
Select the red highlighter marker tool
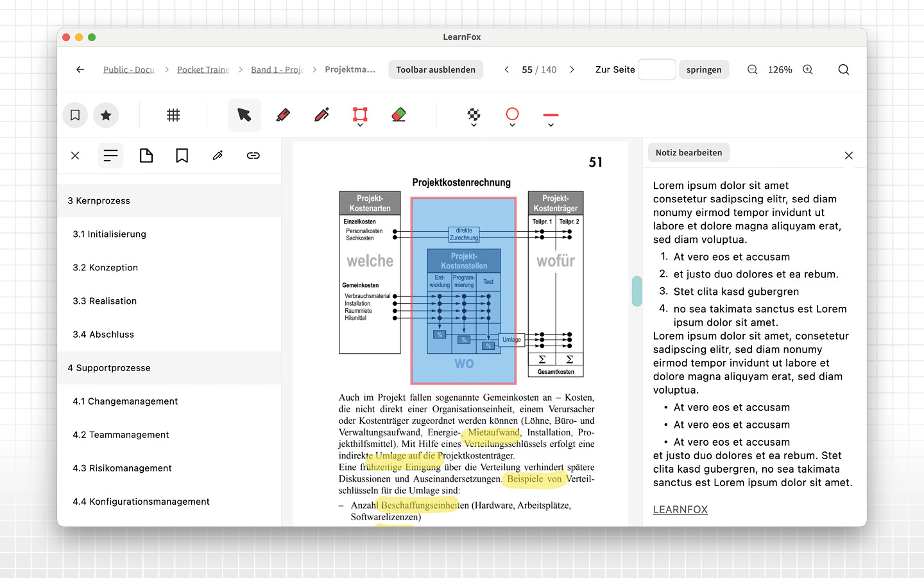283,115
